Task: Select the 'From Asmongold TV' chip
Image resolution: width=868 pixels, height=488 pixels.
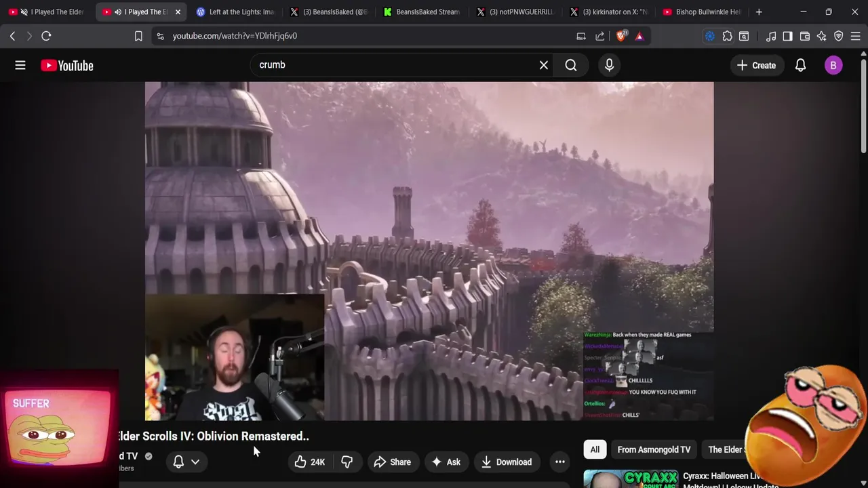Action: (654, 449)
